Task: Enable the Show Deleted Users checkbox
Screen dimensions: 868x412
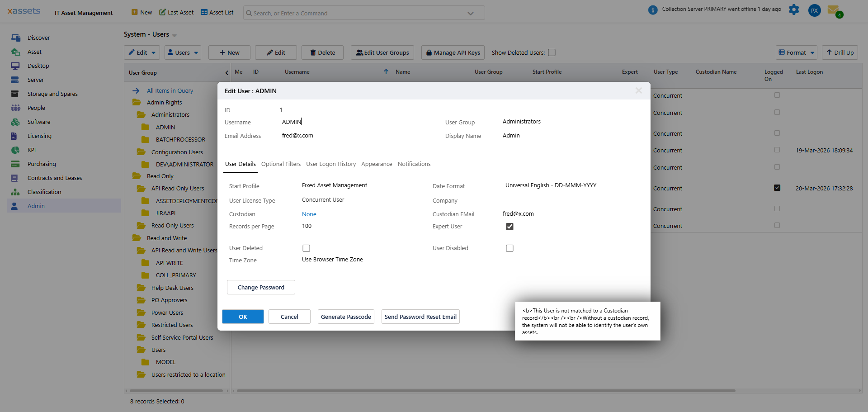Action: point(552,52)
